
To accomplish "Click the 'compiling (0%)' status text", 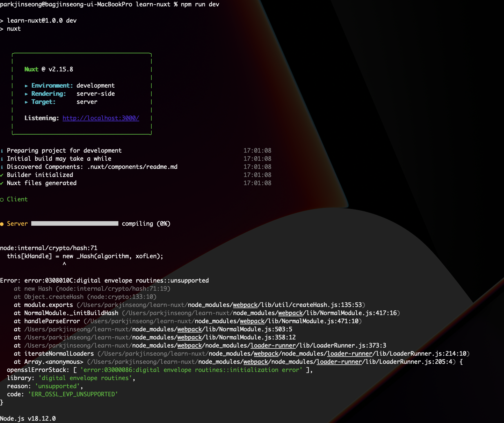I will point(146,224).
